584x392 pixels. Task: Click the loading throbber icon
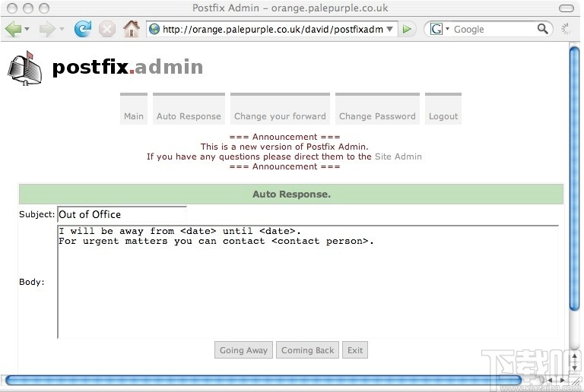[x=566, y=29]
